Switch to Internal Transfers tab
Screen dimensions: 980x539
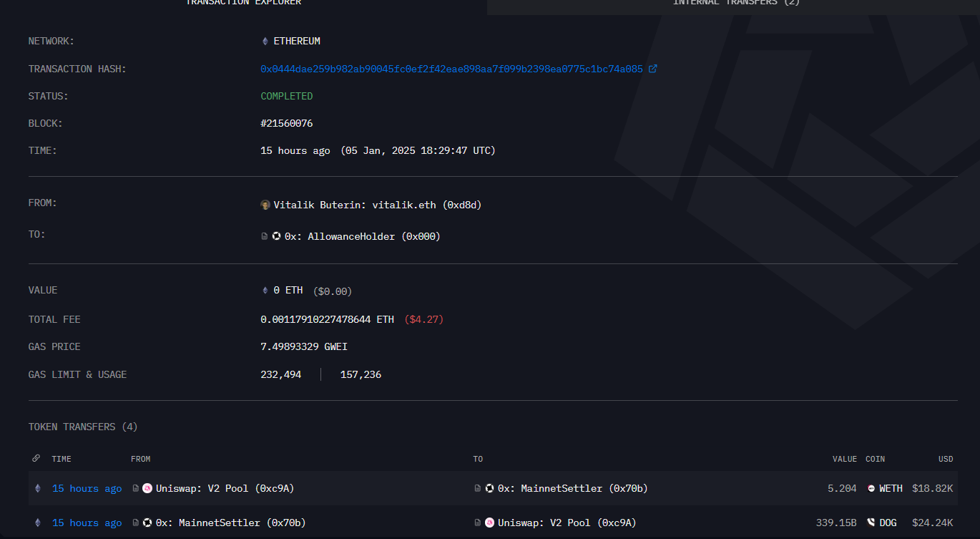pyautogui.click(x=736, y=4)
